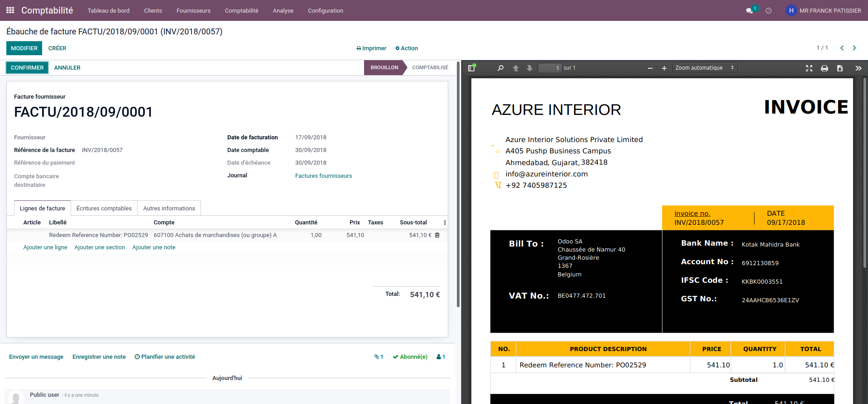Click the Quantité column header

[306, 223]
